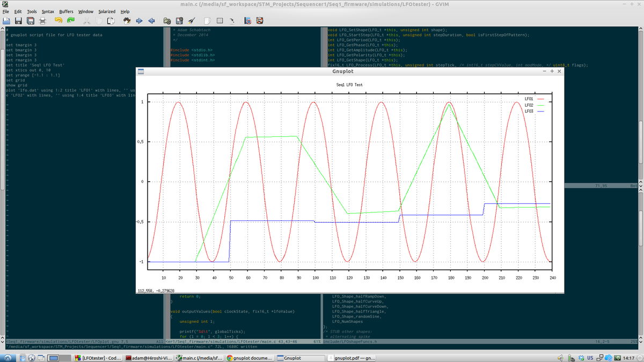Open the Window menu
This screenshot has width=644, height=362.
point(85,11)
